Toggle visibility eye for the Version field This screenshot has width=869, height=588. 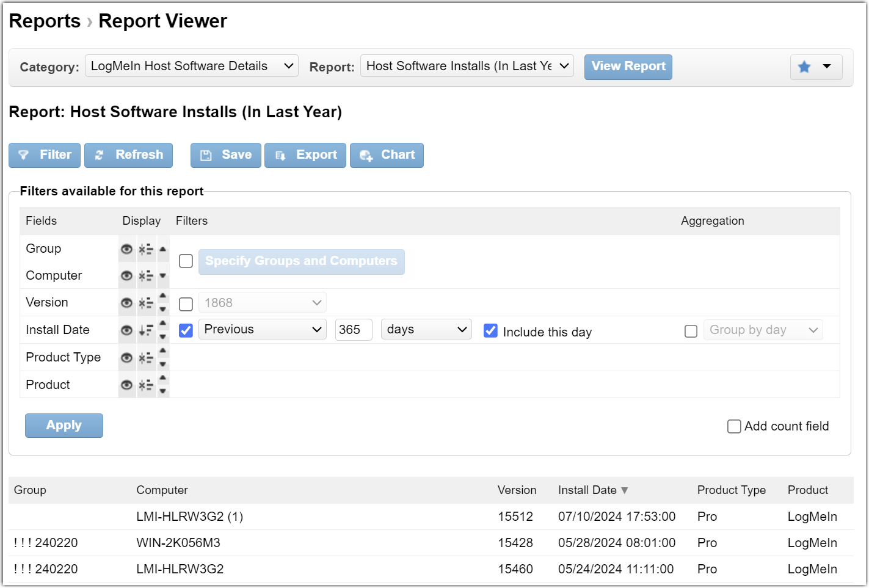(x=126, y=303)
